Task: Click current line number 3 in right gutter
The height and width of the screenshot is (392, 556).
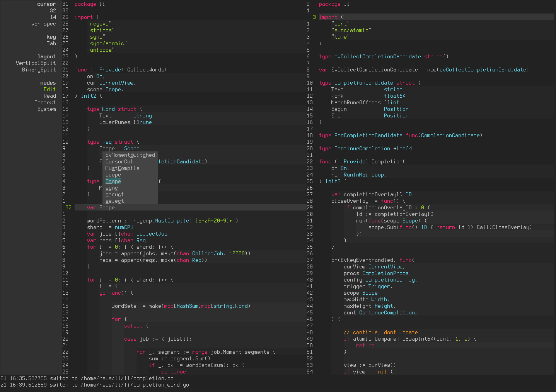Action: click(314, 17)
